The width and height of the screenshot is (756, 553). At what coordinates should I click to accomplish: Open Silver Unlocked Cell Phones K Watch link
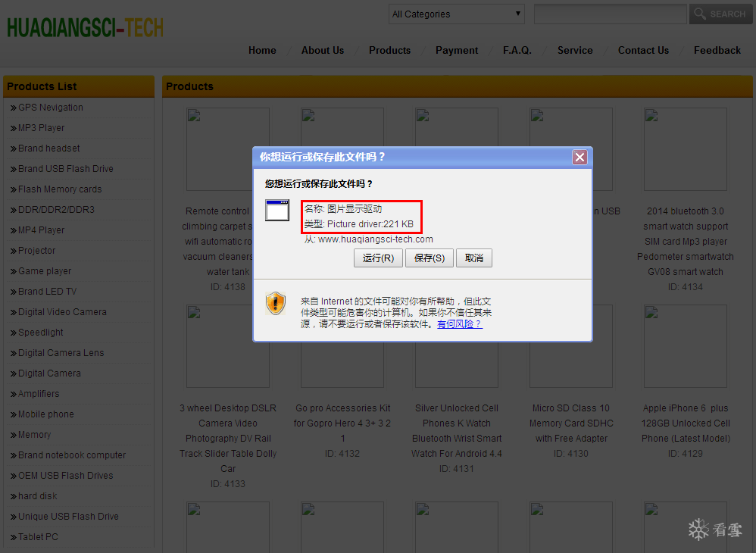click(457, 430)
